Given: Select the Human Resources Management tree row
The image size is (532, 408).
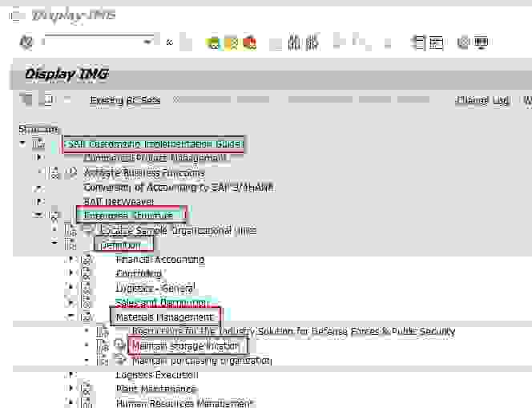Looking at the screenshot, I should [x=184, y=403].
